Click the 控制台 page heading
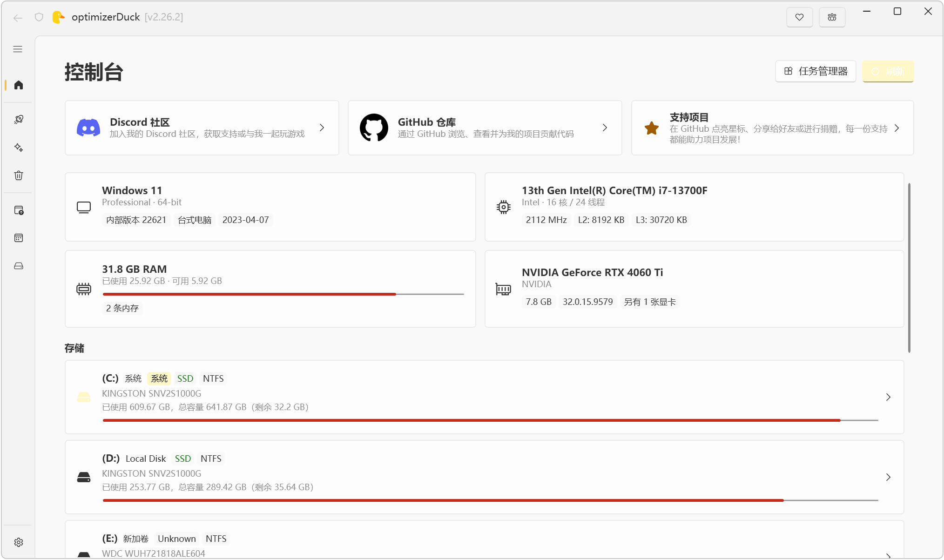Viewport: 944px width, 560px height. (94, 72)
